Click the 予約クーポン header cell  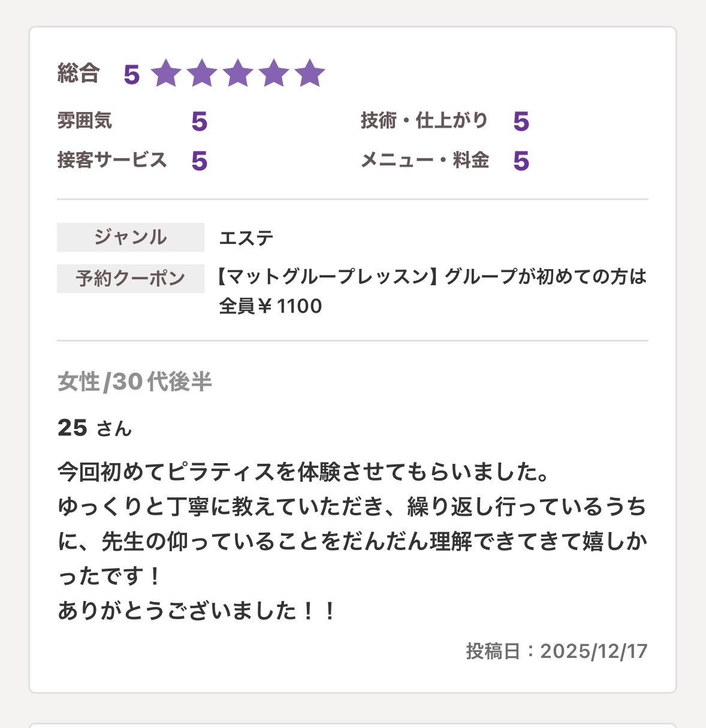click(131, 279)
